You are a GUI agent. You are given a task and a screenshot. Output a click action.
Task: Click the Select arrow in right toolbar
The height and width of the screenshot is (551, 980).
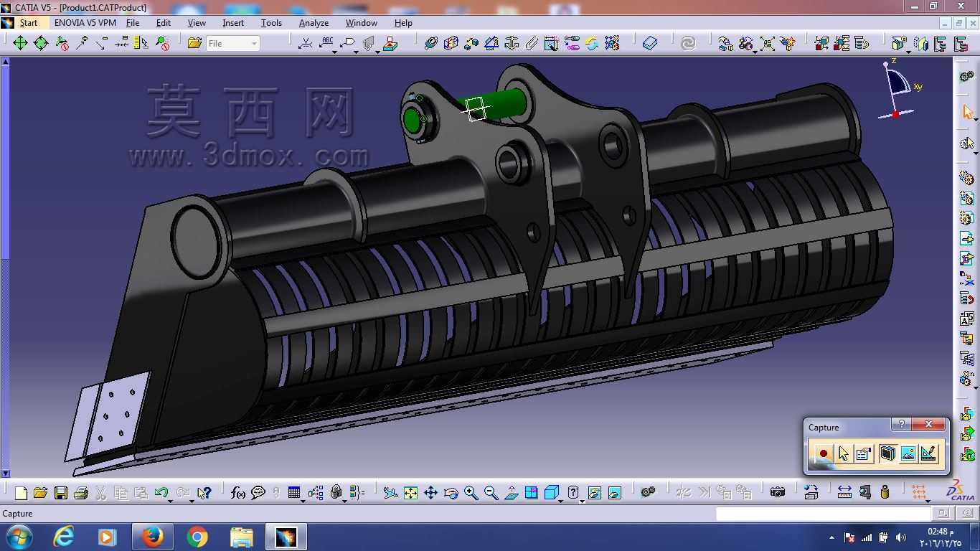[x=967, y=112]
